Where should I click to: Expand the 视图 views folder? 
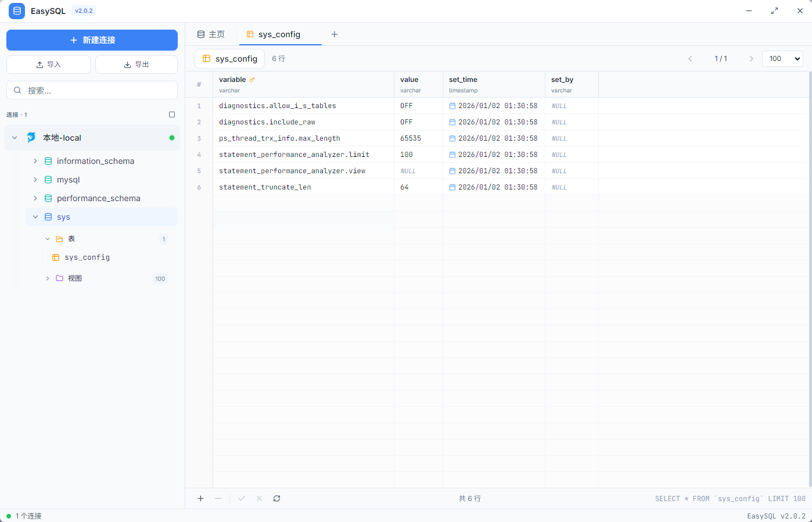48,278
